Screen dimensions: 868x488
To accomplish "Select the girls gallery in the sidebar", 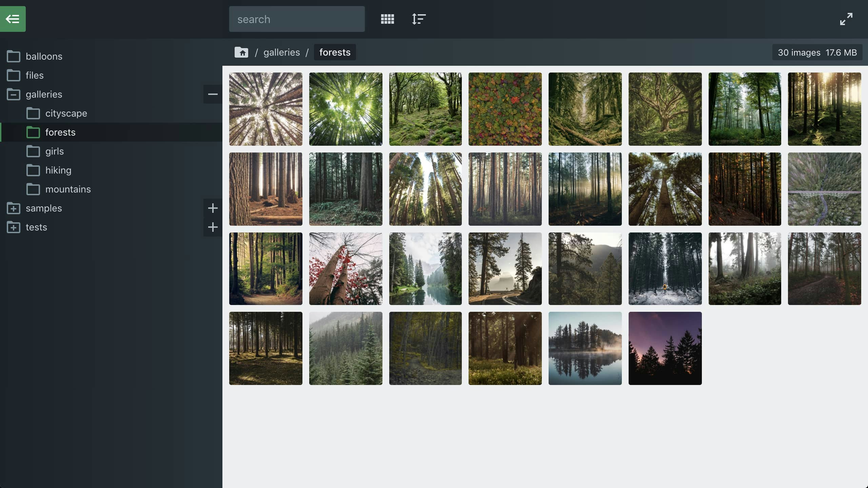I will coord(55,151).
